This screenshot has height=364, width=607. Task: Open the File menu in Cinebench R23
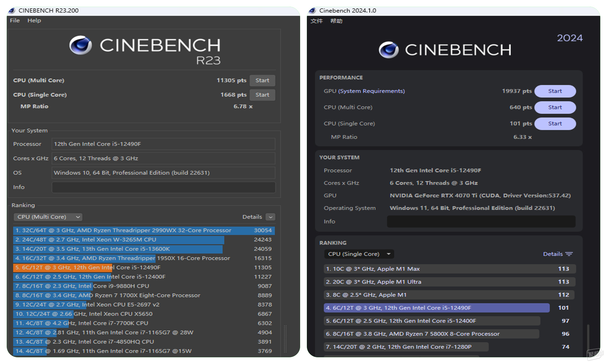15,20
